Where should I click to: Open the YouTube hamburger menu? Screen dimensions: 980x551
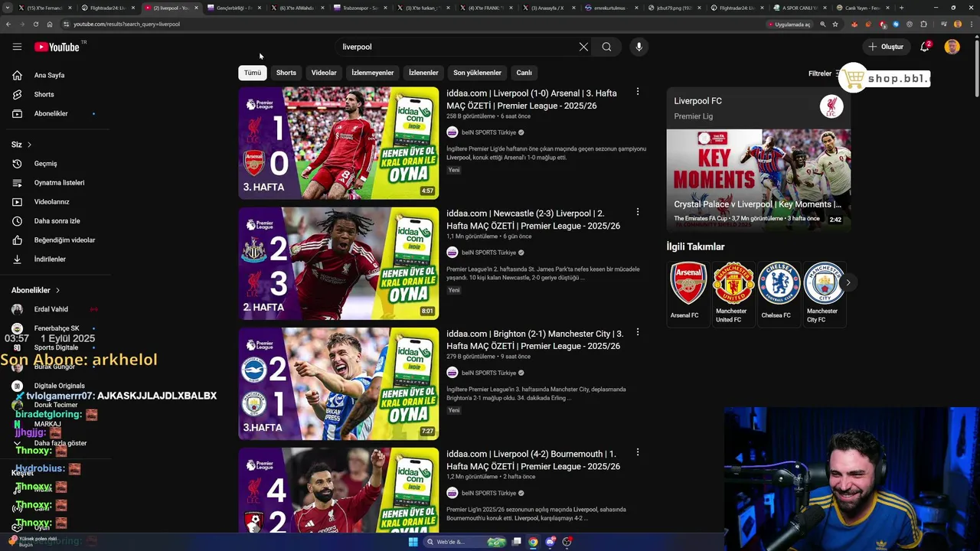point(17,47)
